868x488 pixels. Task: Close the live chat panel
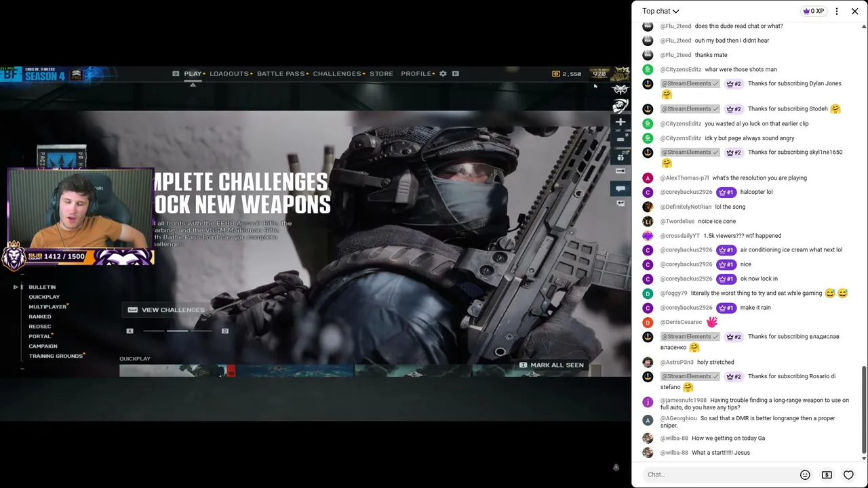pyautogui.click(x=854, y=11)
